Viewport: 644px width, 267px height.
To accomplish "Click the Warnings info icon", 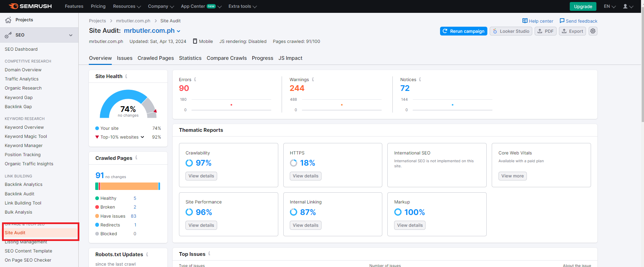I will (313, 79).
